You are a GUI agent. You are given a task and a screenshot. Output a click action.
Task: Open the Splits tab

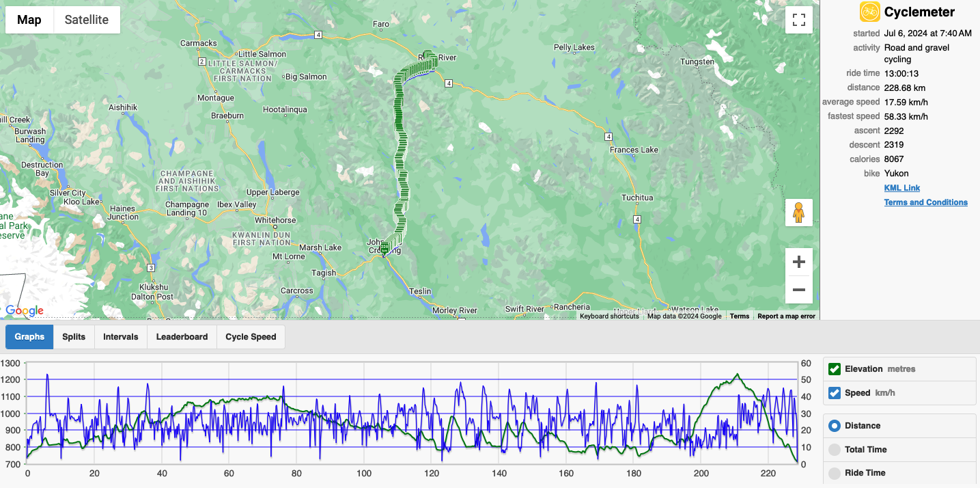(74, 337)
